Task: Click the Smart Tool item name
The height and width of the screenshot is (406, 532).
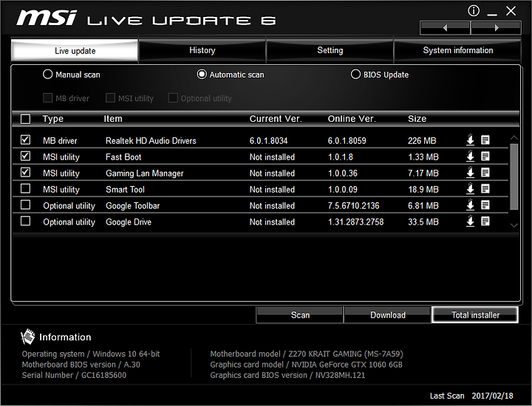Action: (x=125, y=190)
